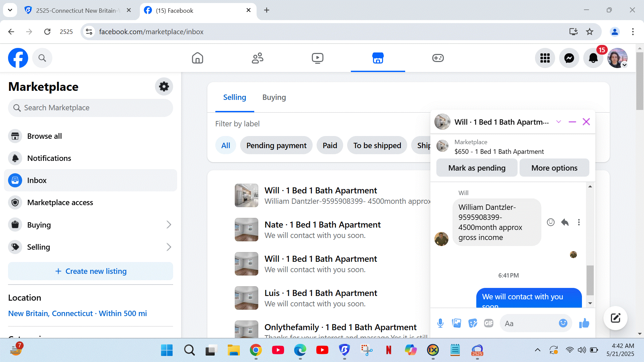Open the emoji picker in message box
The width and height of the screenshot is (644, 362).
[x=563, y=323]
